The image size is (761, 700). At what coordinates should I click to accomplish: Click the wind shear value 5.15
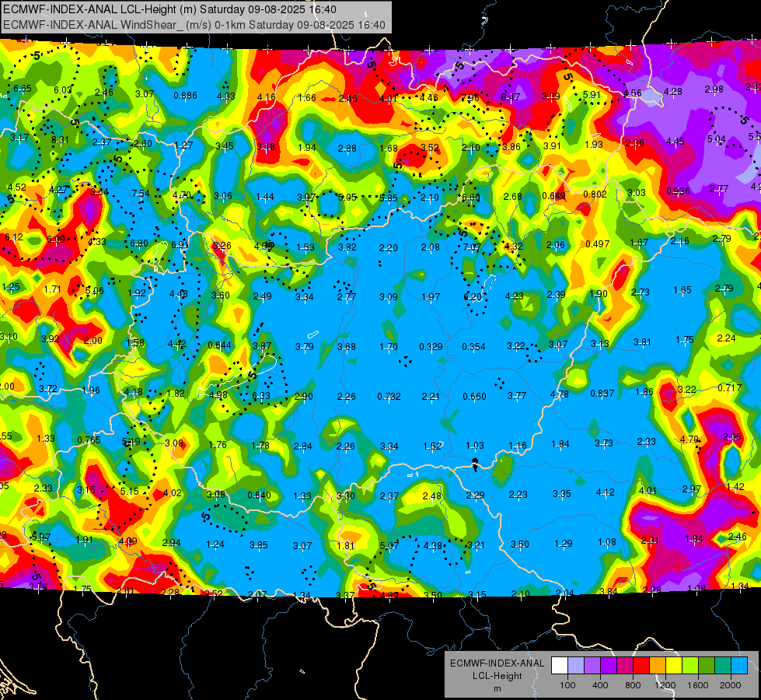(x=130, y=492)
